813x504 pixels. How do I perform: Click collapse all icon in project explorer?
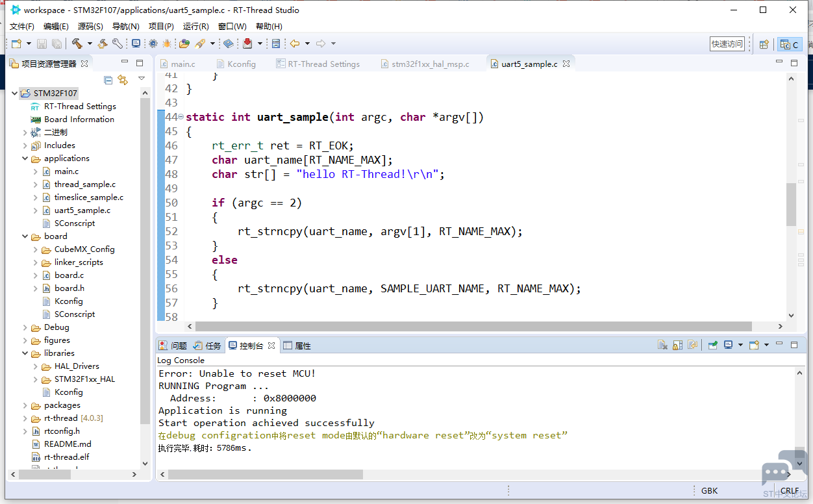tap(108, 80)
